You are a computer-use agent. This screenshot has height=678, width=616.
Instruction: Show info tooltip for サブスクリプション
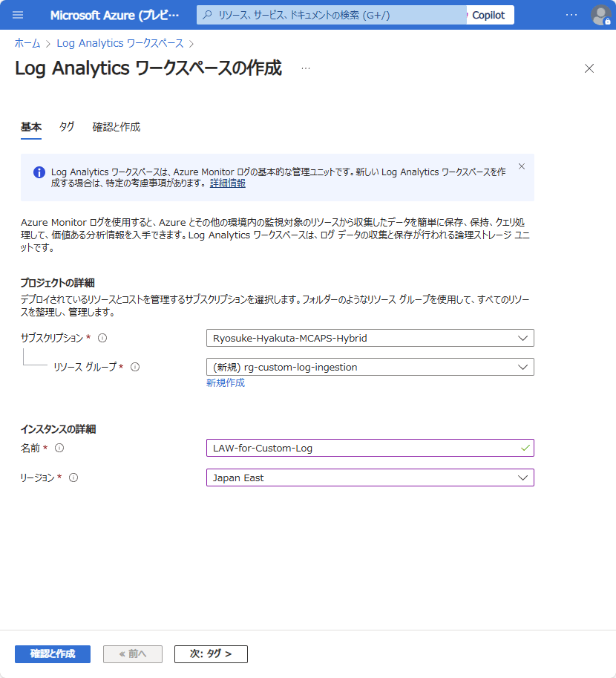tap(102, 338)
